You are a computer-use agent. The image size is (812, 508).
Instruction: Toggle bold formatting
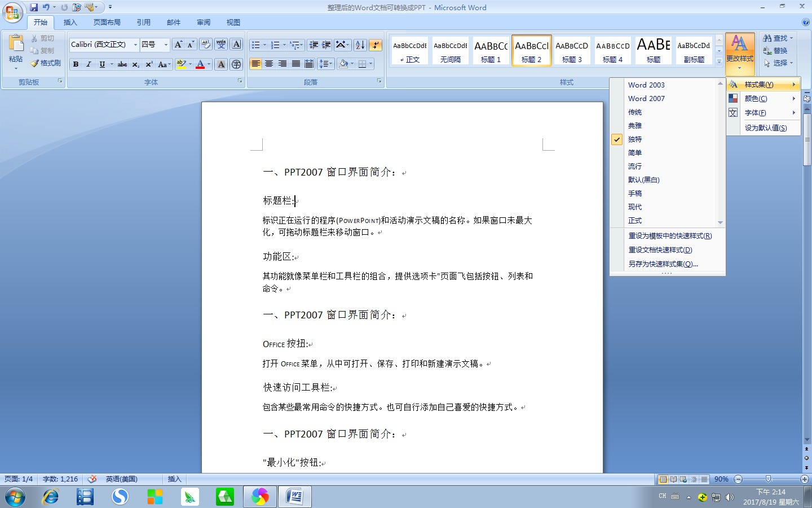coord(76,64)
